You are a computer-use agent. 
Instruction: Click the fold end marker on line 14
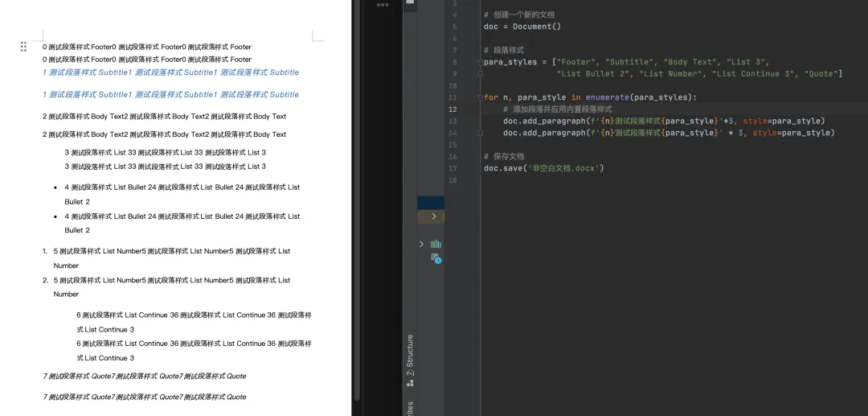[x=480, y=133]
